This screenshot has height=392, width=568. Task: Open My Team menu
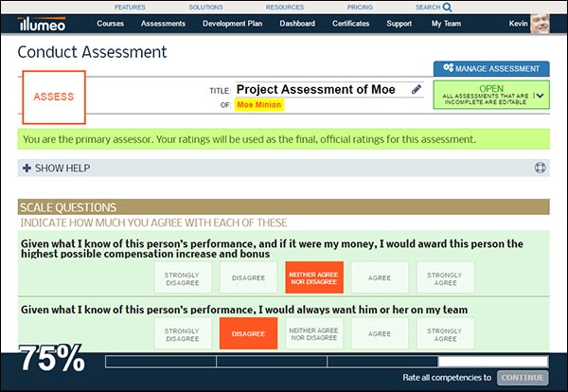(446, 24)
